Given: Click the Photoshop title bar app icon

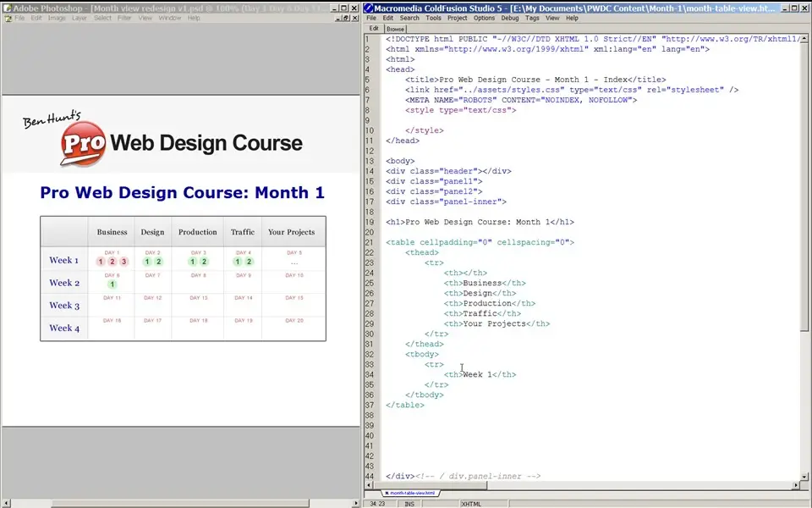Looking at the screenshot, I should click(8, 8).
